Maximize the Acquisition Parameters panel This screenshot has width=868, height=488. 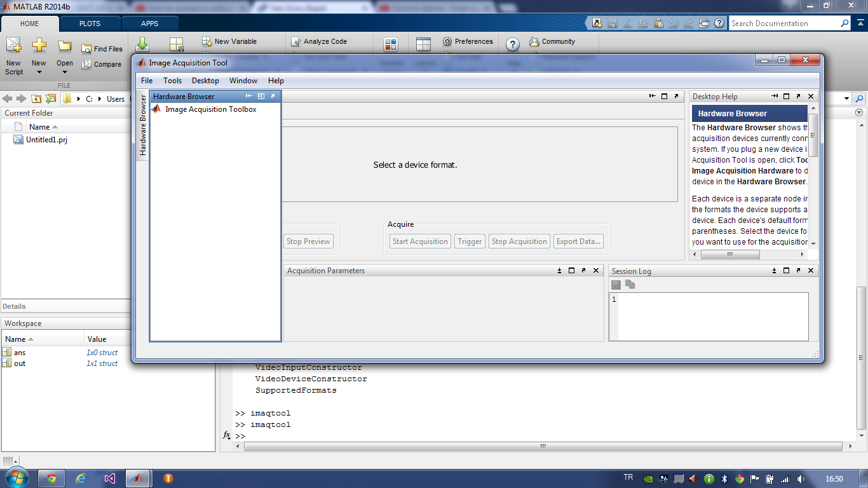[571, 270]
